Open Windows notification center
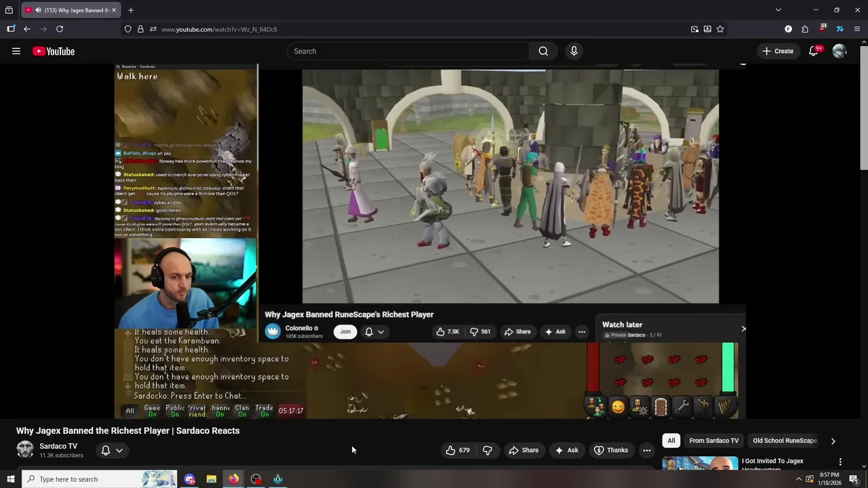The image size is (868, 488). [854, 479]
